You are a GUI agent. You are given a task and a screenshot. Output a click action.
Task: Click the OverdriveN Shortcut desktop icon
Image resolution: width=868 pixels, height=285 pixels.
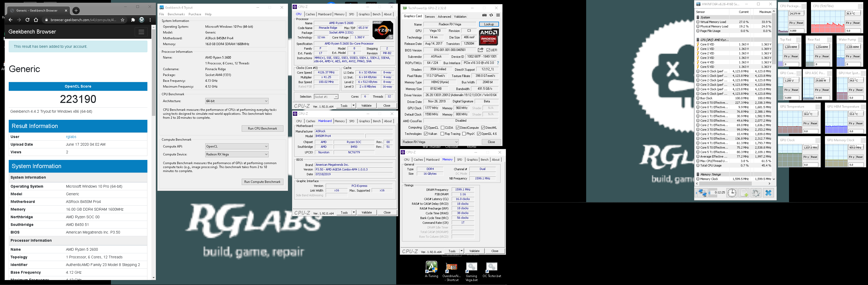tap(451, 272)
